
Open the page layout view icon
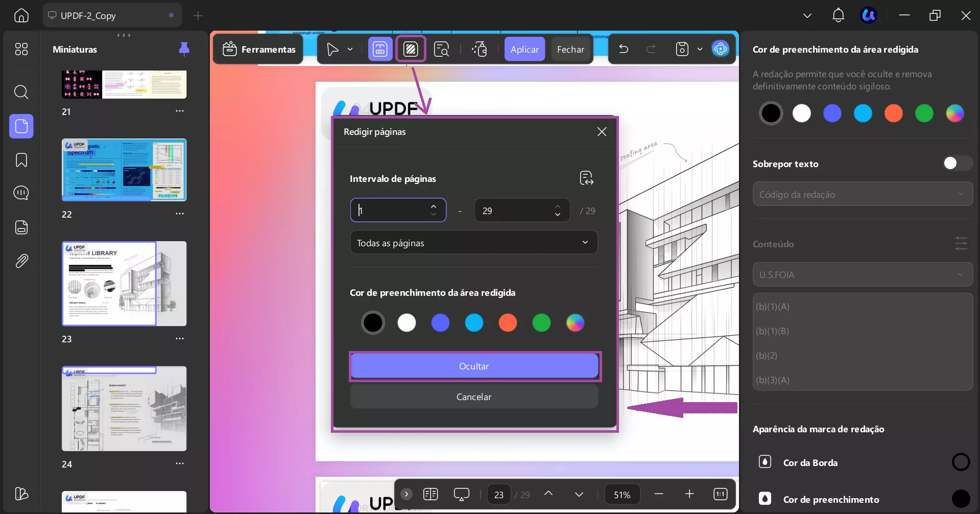coord(431,494)
